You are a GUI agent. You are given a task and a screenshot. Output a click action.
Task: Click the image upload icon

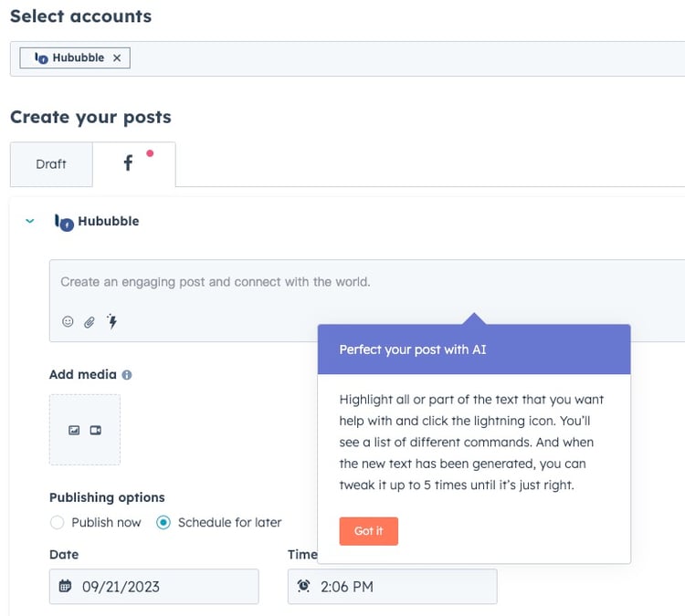74,430
